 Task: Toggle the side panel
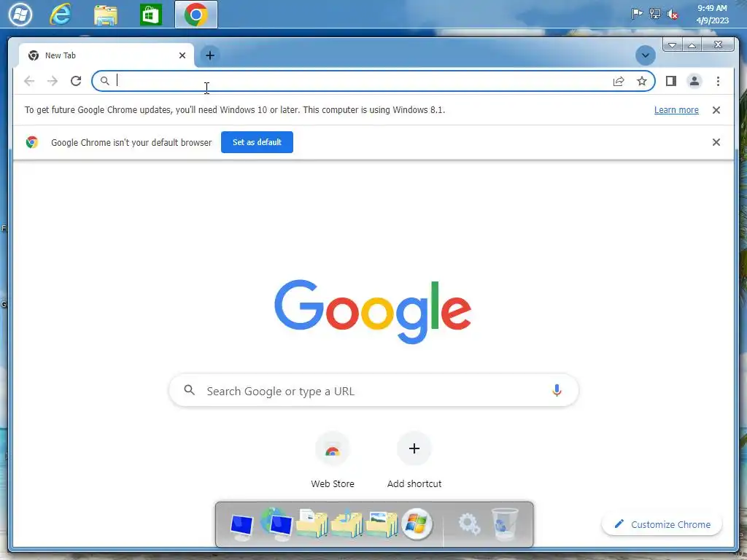coord(671,81)
